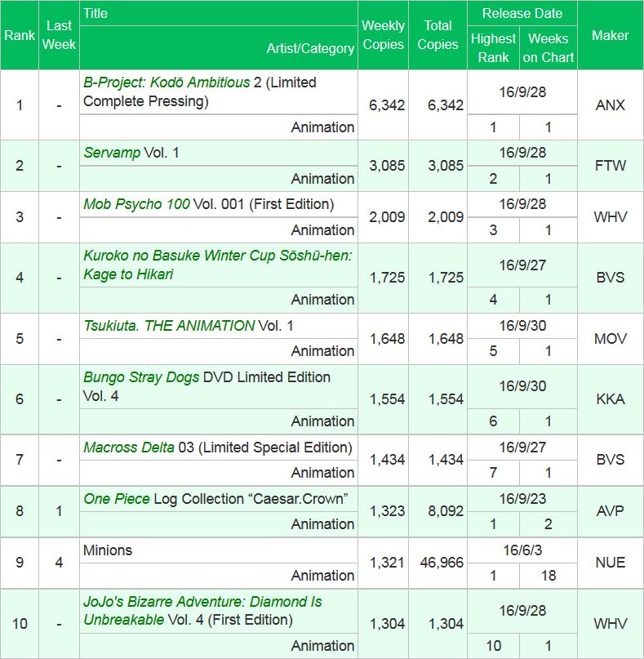This screenshot has width=644, height=659.
Task: Click the Mob Psycho 100 link
Action: click(136, 204)
